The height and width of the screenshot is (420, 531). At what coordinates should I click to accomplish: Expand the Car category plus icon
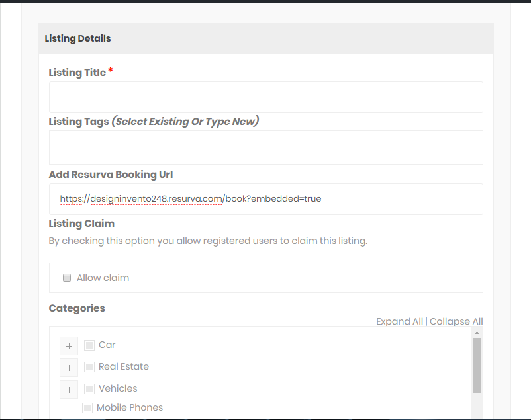[x=69, y=346]
